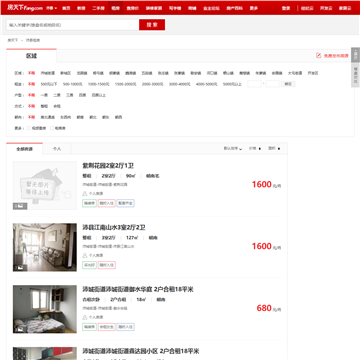Switch to the 全部房源 listings tab
This screenshot has width=360, height=360.
(x=25, y=149)
